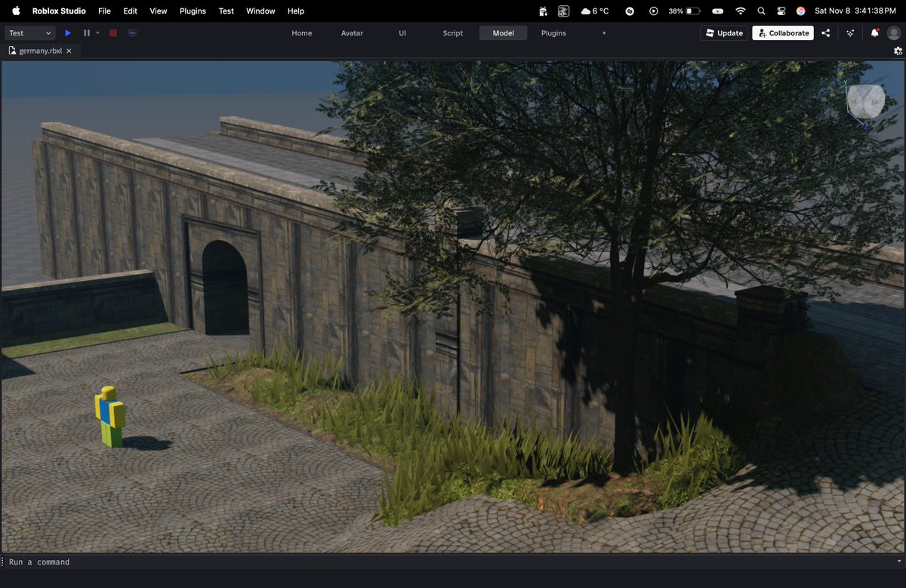Screen dimensions: 906x588
Task: Switch to the UI ribbon tab
Action: 402,33
